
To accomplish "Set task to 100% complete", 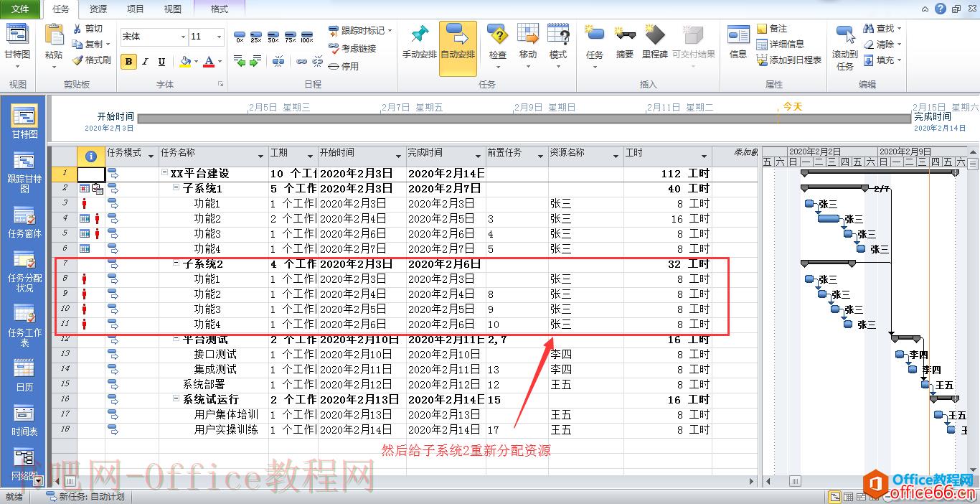I will 307,37.
